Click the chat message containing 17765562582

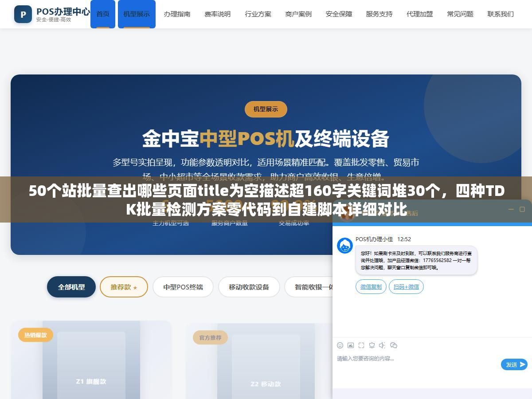click(x=416, y=260)
